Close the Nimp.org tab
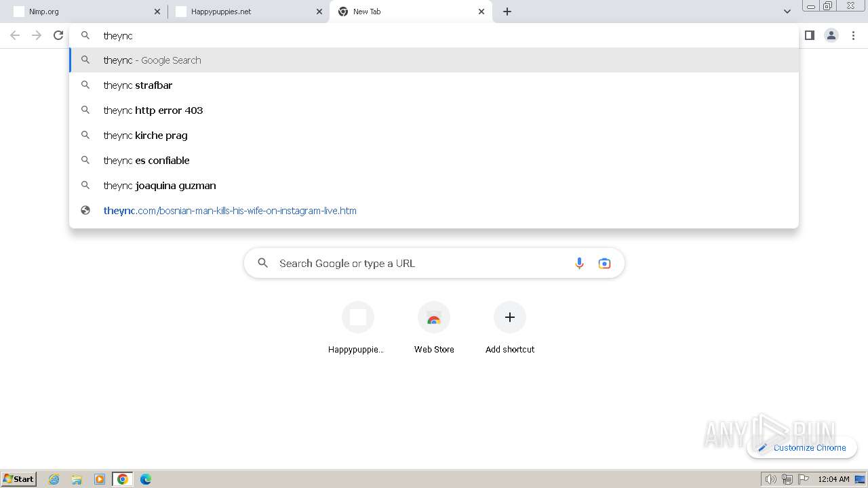Image resolution: width=868 pixels, height=488 pixels. coord(157,12)
